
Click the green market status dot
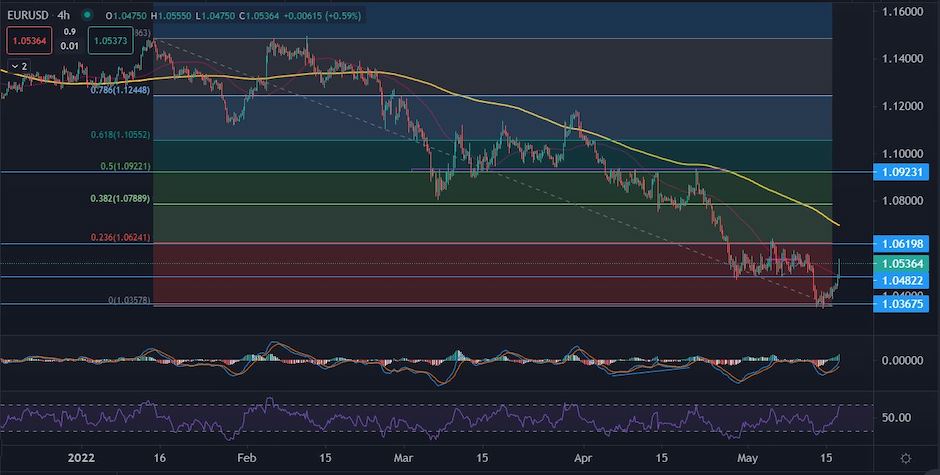88,15
